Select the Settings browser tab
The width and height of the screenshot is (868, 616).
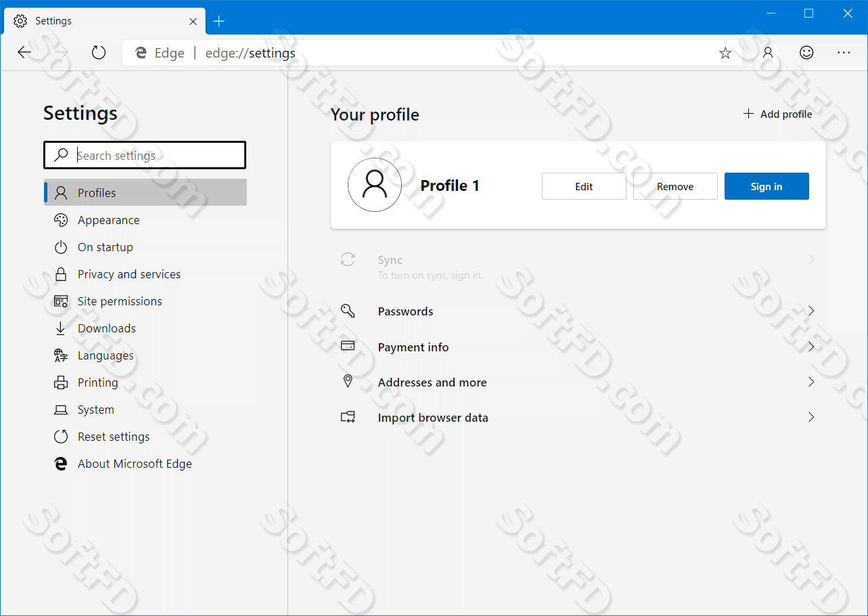[104, 21]
